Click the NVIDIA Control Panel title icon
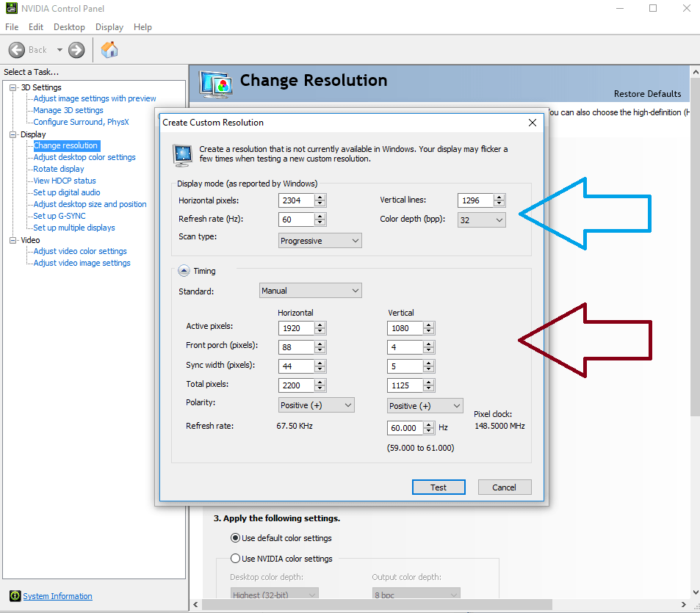The width and height of the screenshot is (700, 613). pos(12,8)
